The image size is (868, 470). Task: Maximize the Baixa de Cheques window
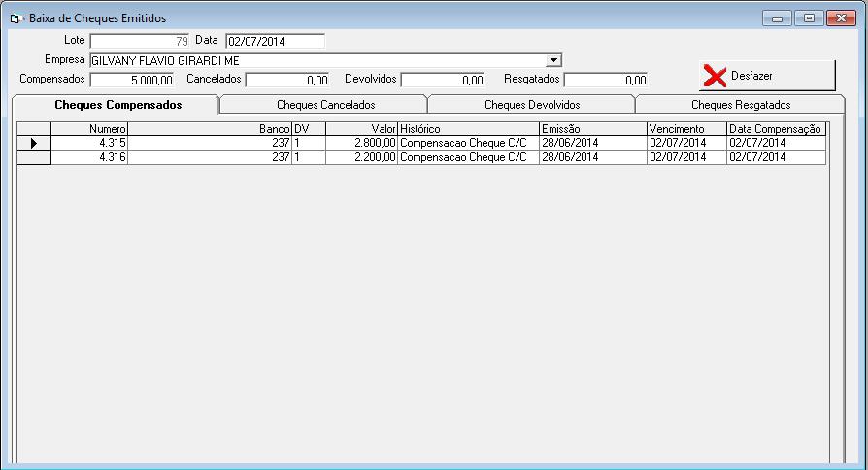(809, 18)
